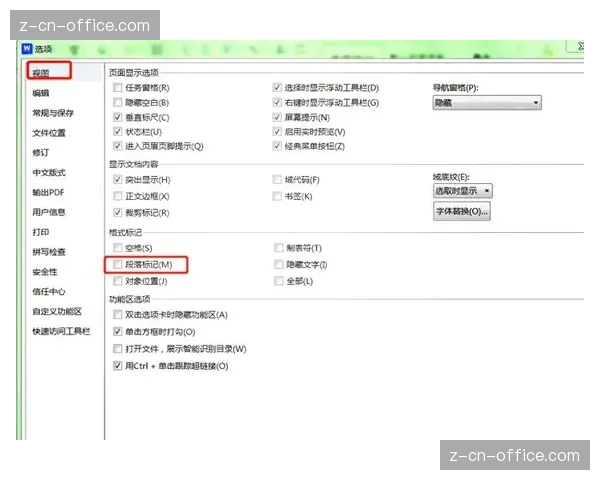Select the 视图 category in the sidebar

point(41,73)
